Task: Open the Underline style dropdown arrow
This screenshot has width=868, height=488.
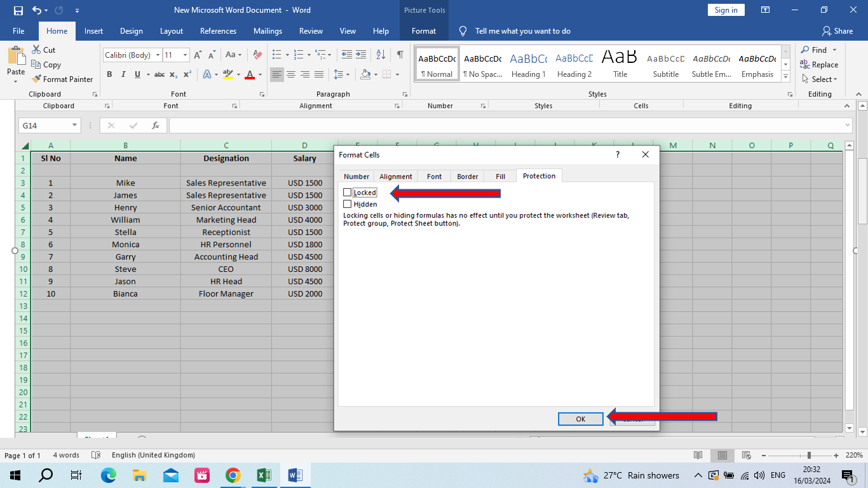Action: [x=147, y=74]
